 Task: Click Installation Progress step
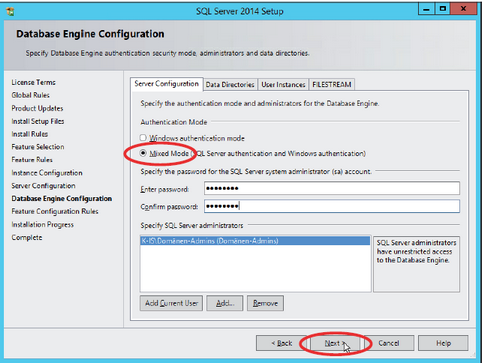(42, 225)
